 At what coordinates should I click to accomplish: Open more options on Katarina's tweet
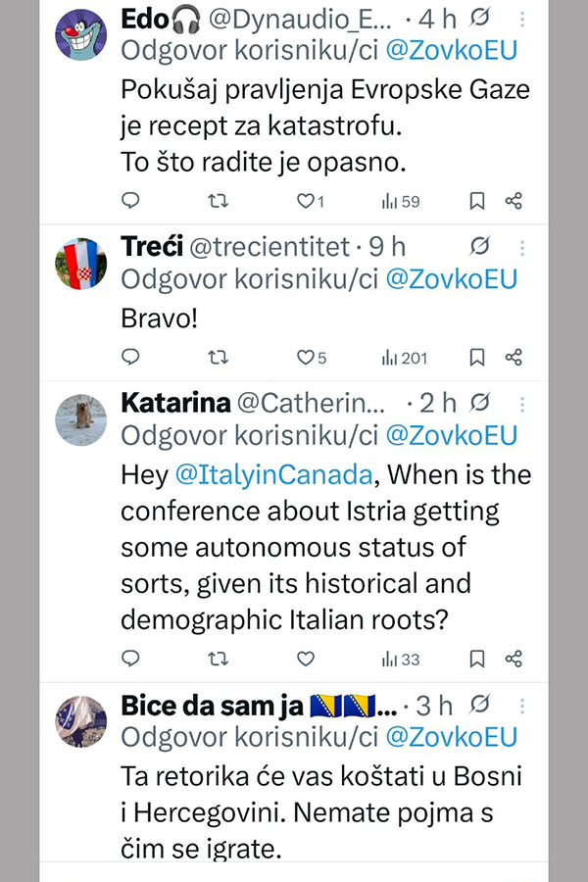click(522, 403)
